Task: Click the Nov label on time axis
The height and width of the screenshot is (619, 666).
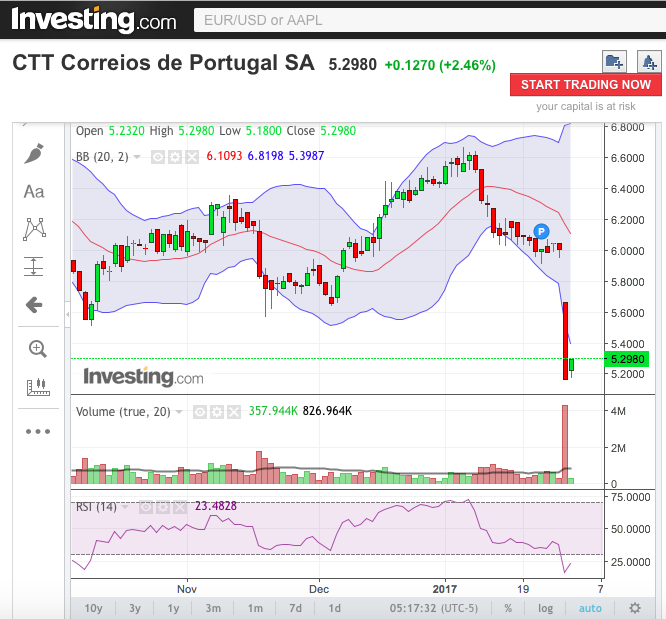Action: coord(187,589)
